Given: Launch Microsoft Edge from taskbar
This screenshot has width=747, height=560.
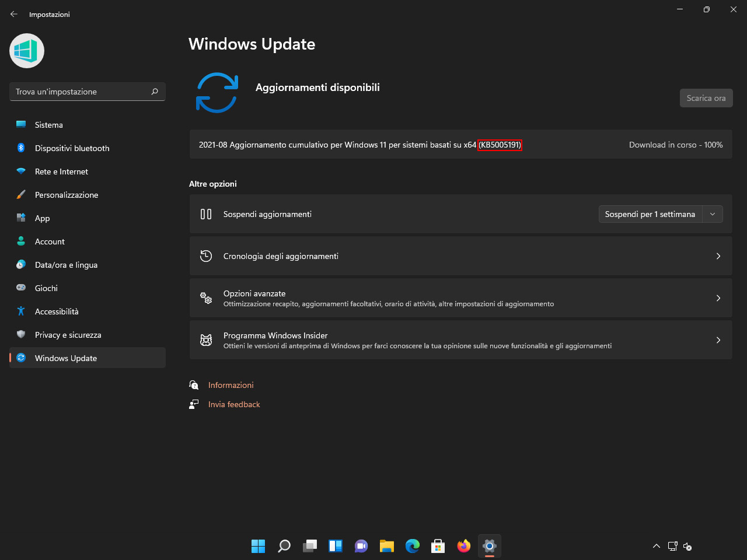Looking at the screenshot, I should click(x=413, y=546).
